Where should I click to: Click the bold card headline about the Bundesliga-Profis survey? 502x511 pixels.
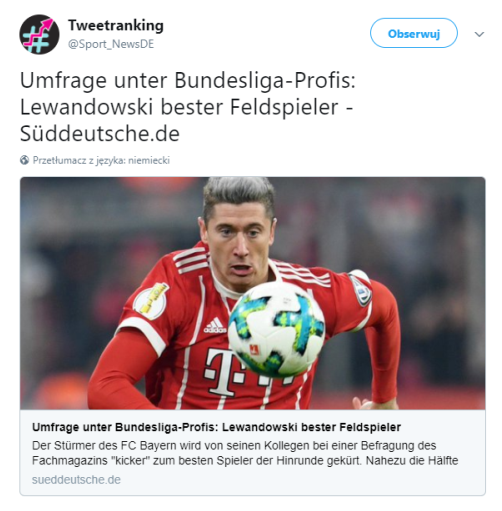(217, 427)
